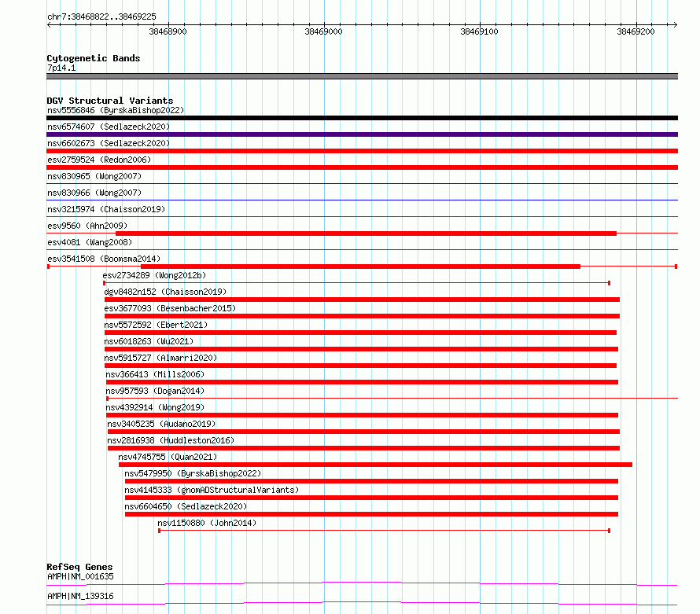Click the 38469200 ruler position label
The width and height of the screenshot is (700, 614).
pyautogui.click(x=636, y=31)
